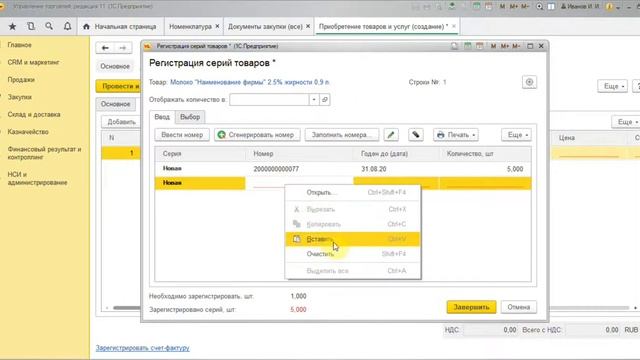Viewport: 640px width, 360px height.
Task: Click the Количество, шт column header
Action: pyautogui.click(x=485, y=154)
